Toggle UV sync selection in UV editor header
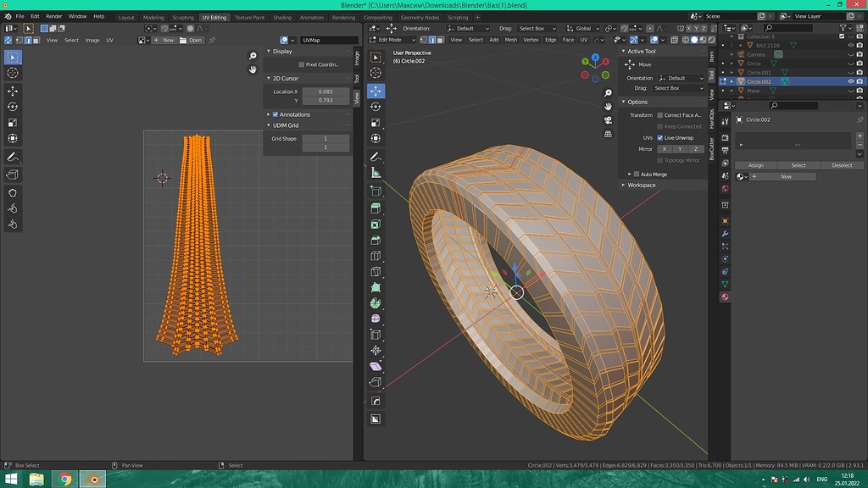 pos(8,41)
